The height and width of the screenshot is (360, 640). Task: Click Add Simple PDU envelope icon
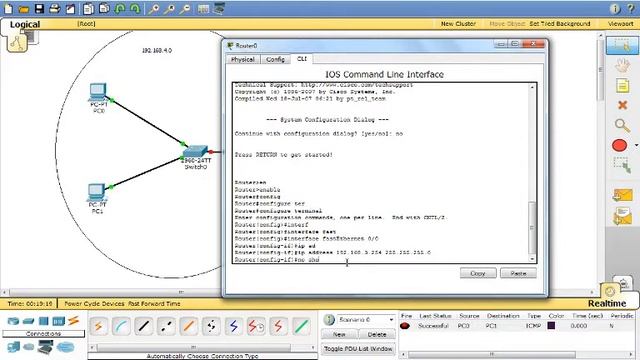622,195
